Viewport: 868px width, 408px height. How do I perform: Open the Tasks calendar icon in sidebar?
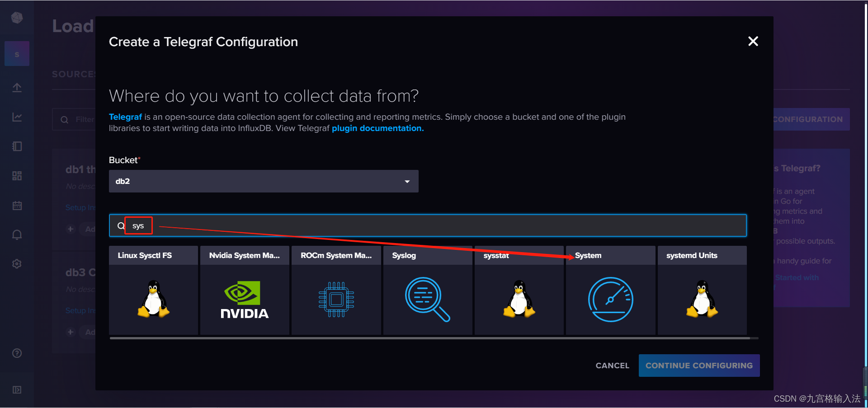(x=17, y=206)
